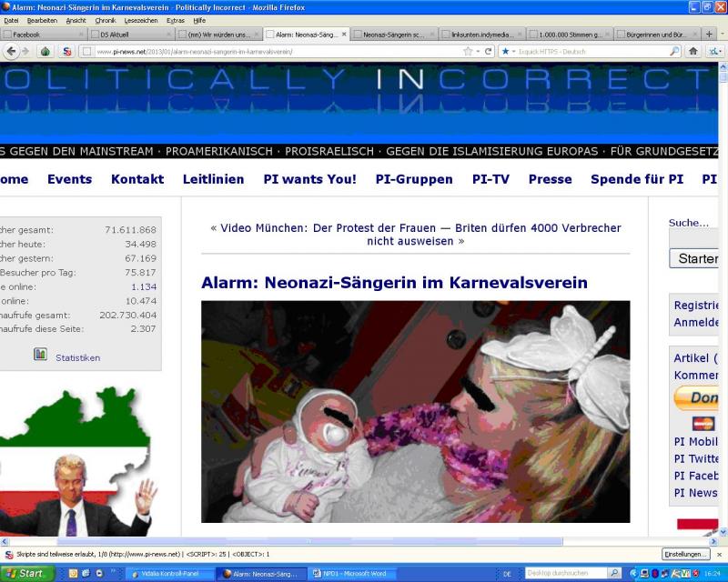
Task: Open NoScript Einstellungen options in status bar
Action: coord(684,554)
